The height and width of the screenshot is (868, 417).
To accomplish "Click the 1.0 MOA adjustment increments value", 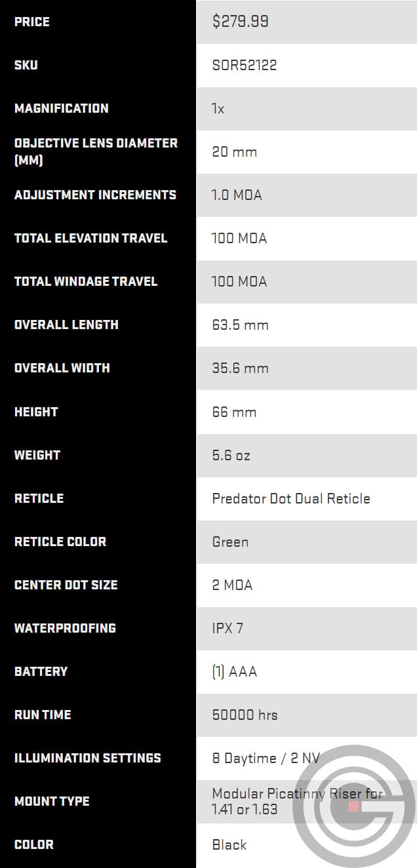I will pyautogui.click(x=237, y=195).
